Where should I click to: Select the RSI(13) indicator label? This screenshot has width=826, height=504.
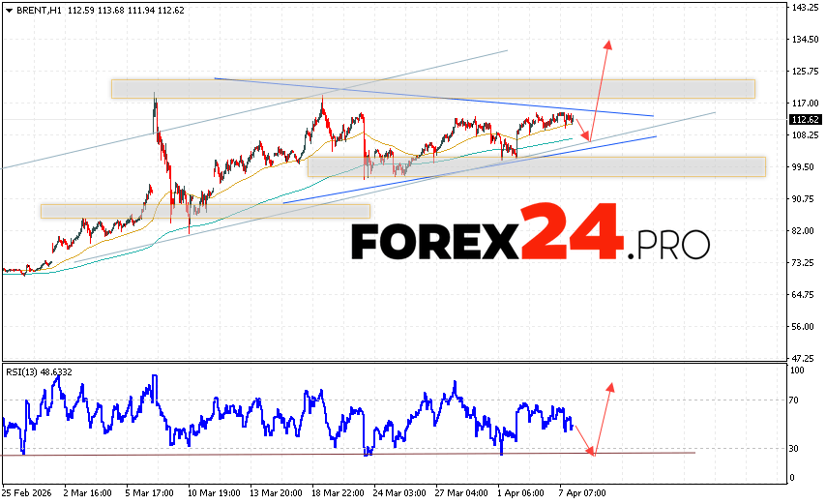click(39, 371)
